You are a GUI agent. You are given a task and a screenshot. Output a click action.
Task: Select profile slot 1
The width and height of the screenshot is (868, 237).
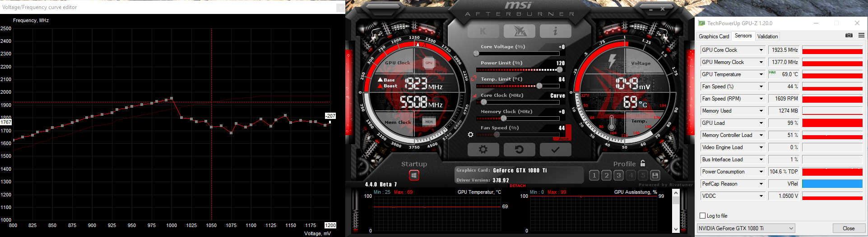pos(594,175)
